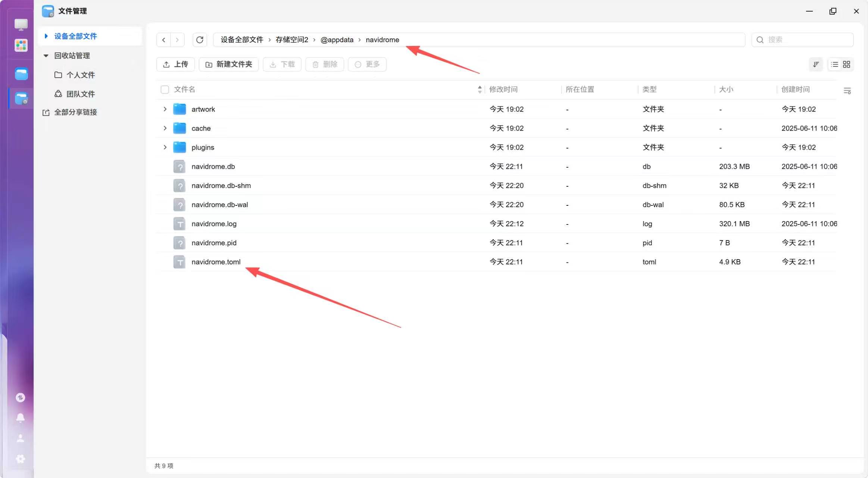
Task: Open the sort order icon in the toolbar
Action: coord(816,64)
